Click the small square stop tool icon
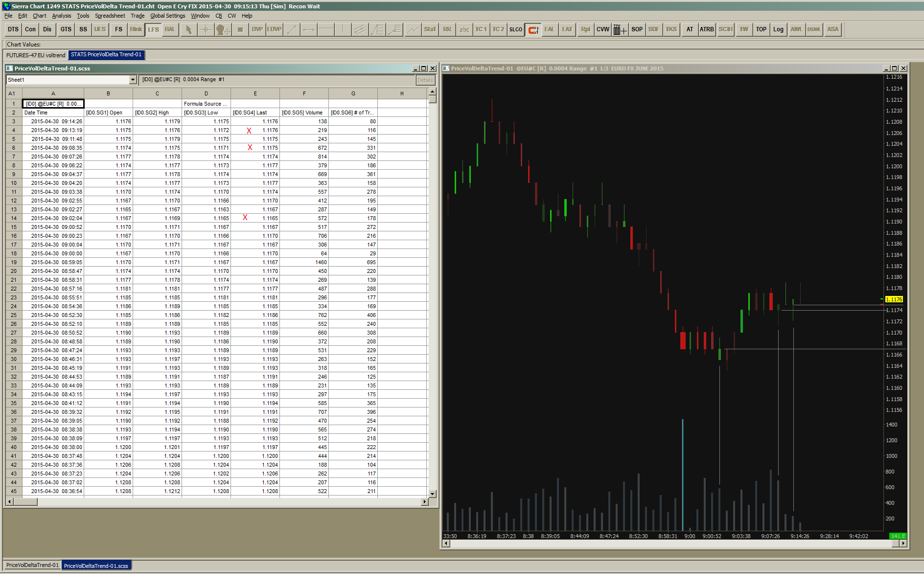 [240, 29]
